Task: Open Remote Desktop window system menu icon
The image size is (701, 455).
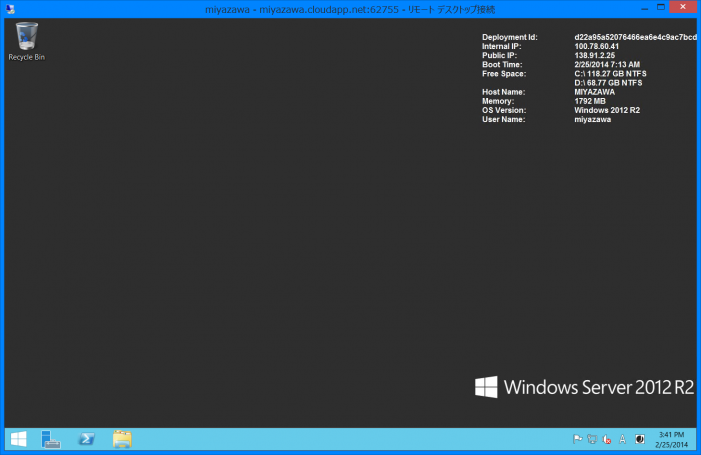Action: [10, 9]
